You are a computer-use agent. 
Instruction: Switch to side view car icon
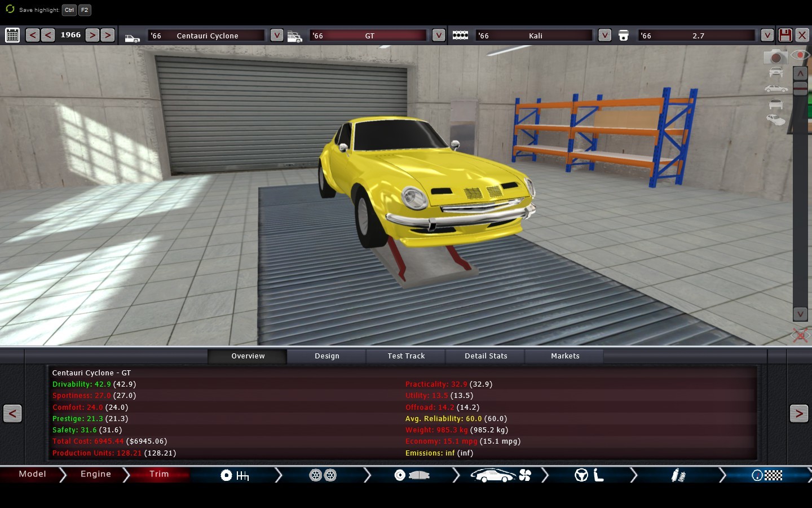[x=776, y=89]
